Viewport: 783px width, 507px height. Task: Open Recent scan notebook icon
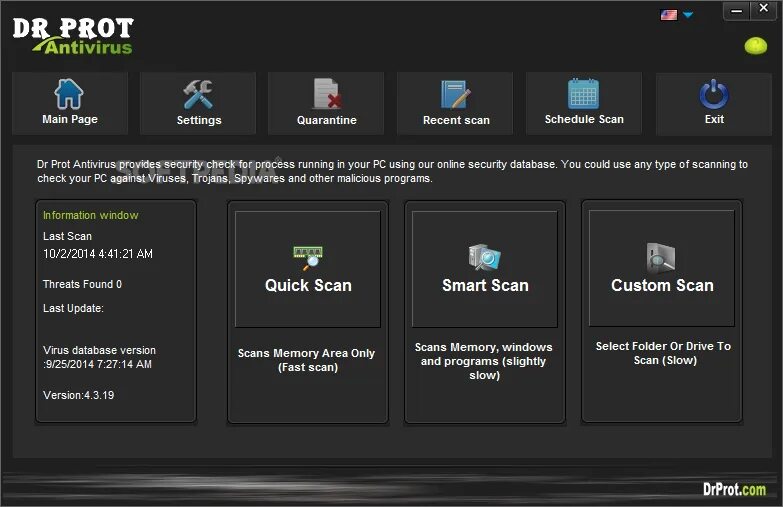[x=455, y=94]
